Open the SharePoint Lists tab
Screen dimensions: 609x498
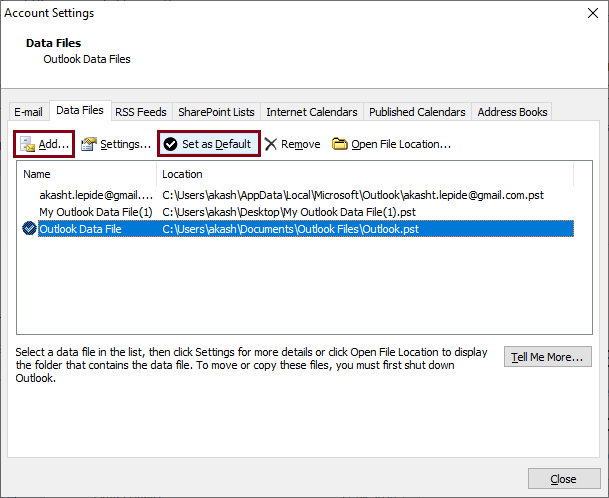[x=216, y=112]
